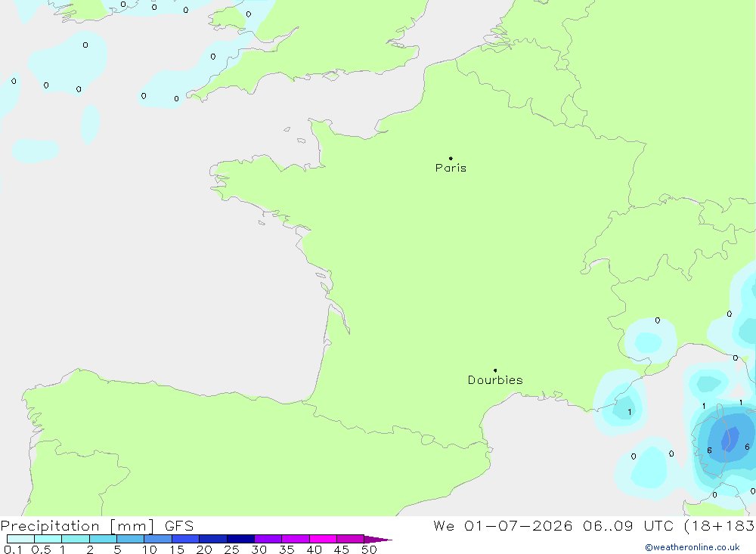Image resolution: width=756 pixels, height=554 pixels.
Task: Pick the 25–30 mm navy legend swatch
Action: point(240,539)
